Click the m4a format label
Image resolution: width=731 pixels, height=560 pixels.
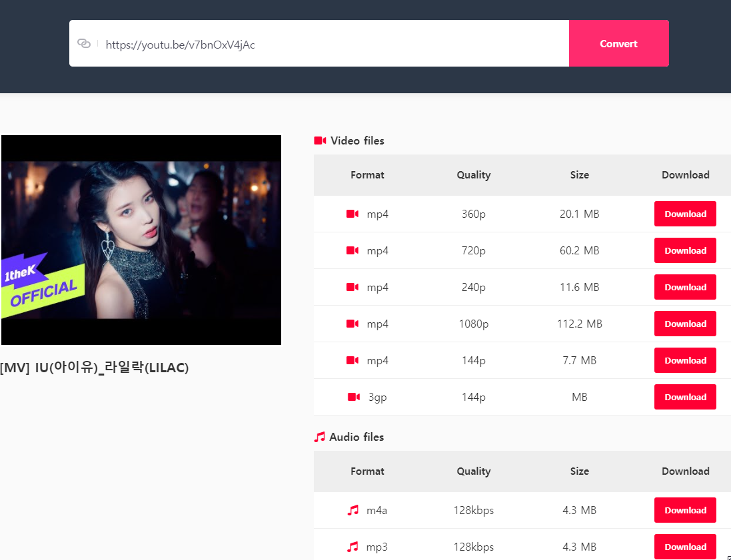[376, 510]
